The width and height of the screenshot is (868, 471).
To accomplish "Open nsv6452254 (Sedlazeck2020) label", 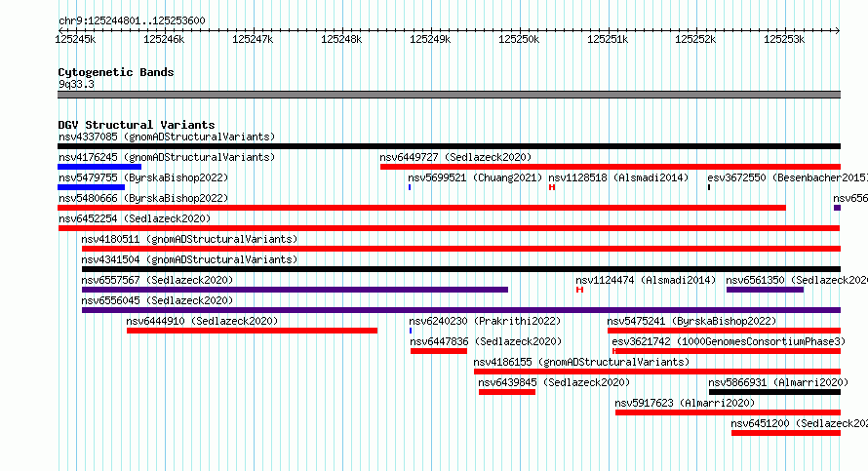I will [135, 218].
